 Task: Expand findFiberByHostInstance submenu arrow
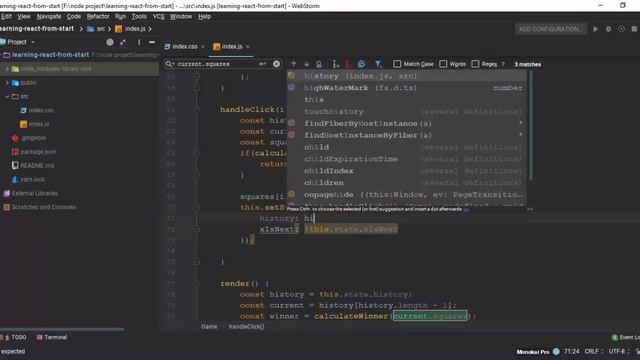pyautogui.click(x=520, y=123)
